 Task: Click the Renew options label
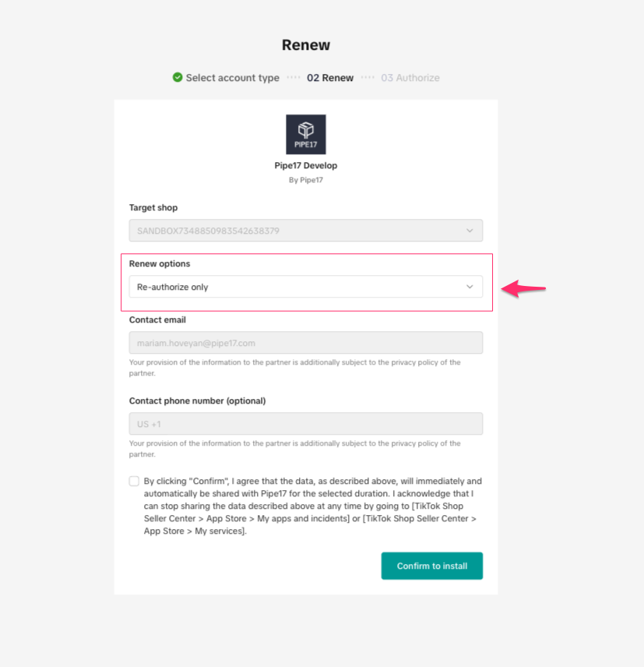(160, 263)
